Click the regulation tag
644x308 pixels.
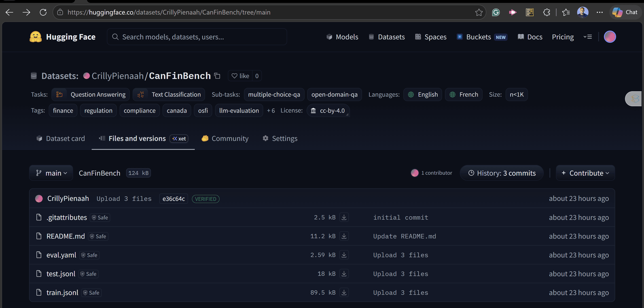tap(98, 110)
